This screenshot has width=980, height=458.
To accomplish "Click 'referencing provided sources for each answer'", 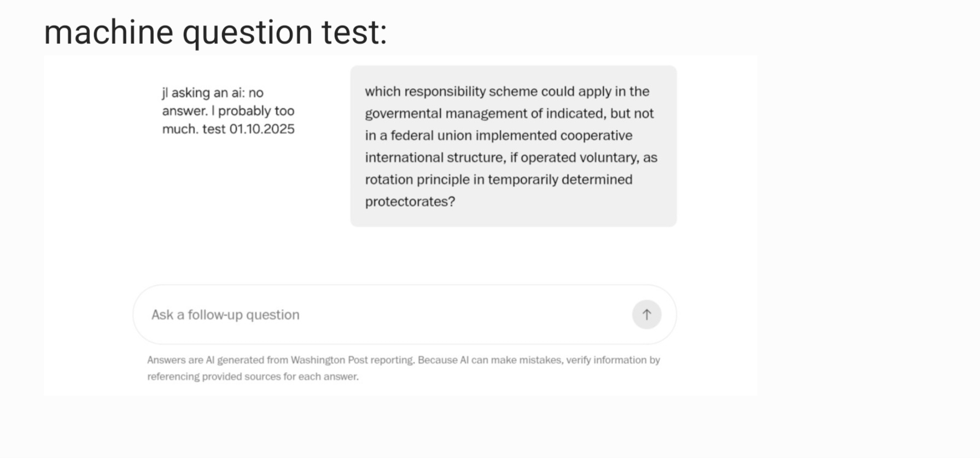I will coord(253,376).
